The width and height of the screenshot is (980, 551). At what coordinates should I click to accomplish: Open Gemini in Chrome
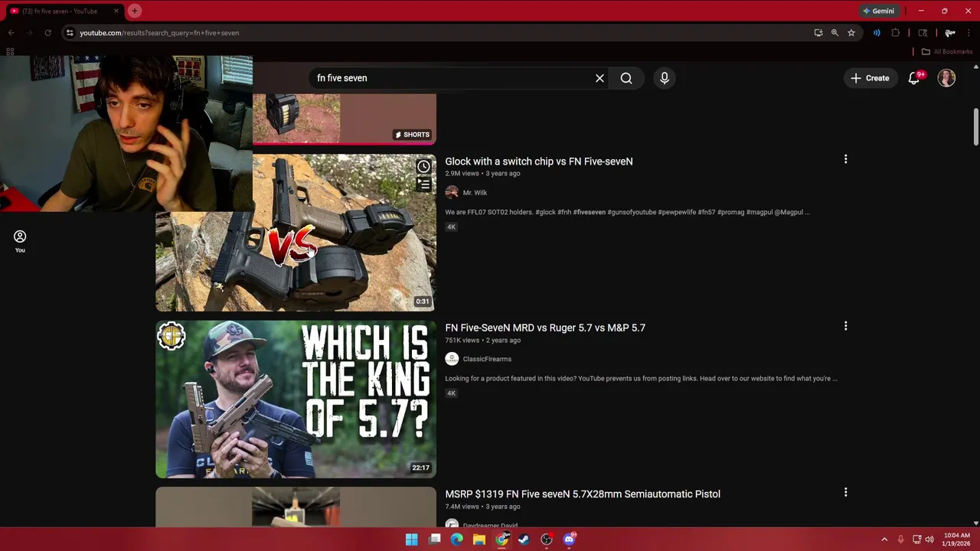pos(878,11)
